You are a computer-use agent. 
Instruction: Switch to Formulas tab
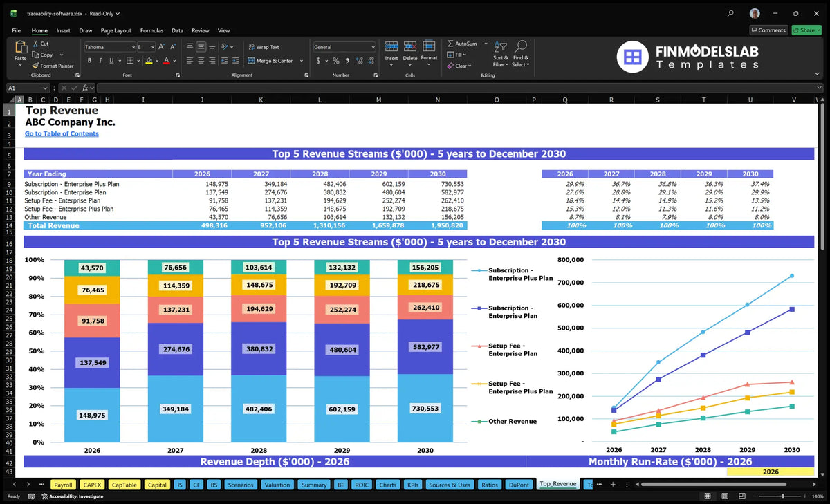tap(151, 30)
